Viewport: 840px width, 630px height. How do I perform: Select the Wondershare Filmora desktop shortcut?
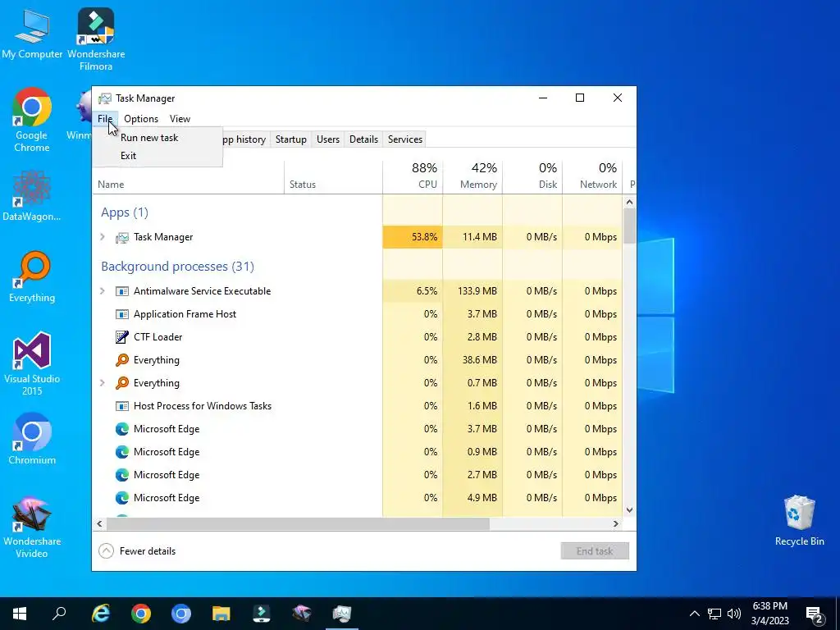(x=96, y=39)
